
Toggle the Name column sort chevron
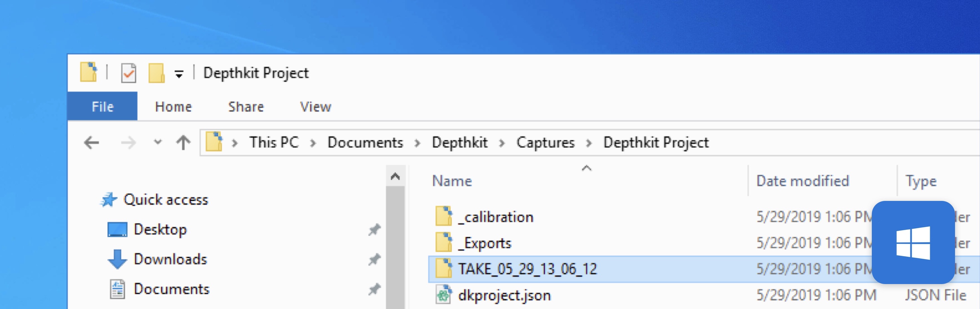(586, 167)
